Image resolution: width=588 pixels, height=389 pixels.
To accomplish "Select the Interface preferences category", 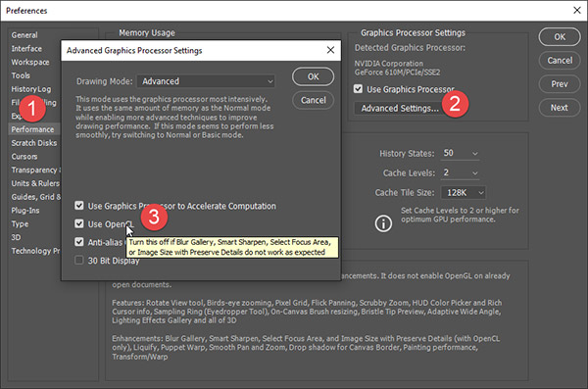I will coord(26,48).
